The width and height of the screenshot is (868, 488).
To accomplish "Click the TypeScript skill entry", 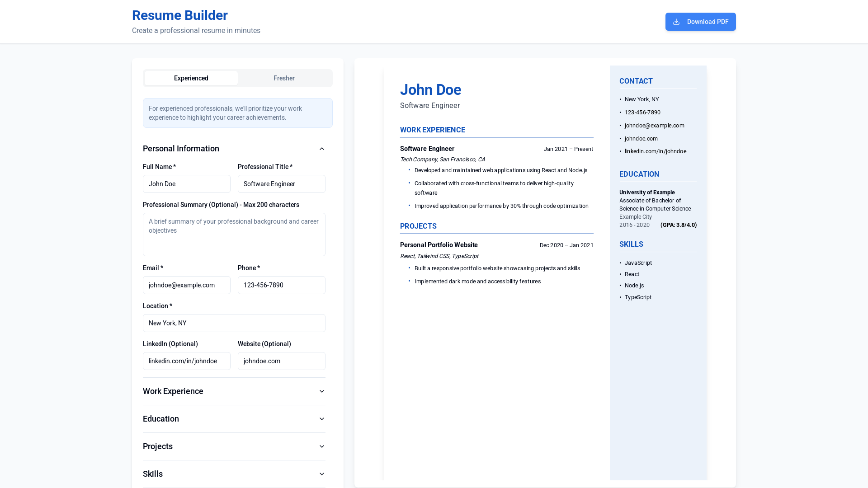I will coord(638,297).
